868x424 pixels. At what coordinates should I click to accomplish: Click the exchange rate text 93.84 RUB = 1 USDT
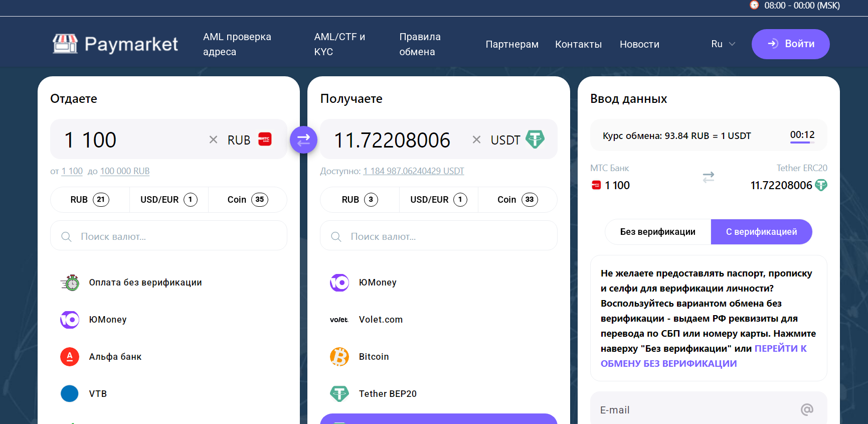click(x=708, y=136)
